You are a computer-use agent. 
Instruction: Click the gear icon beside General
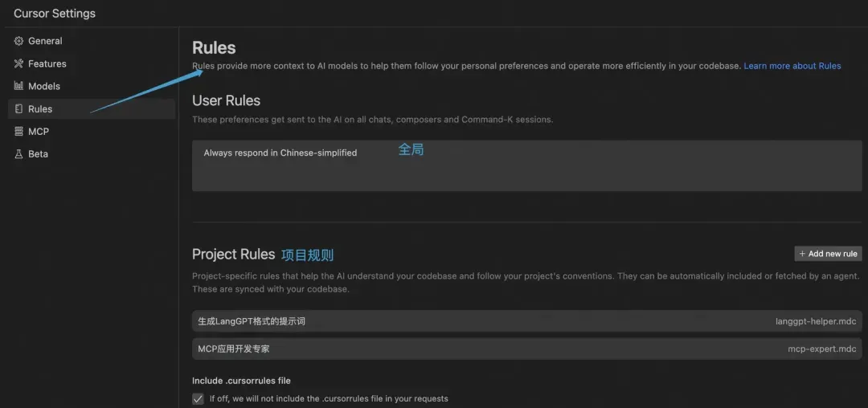point(18,41)
